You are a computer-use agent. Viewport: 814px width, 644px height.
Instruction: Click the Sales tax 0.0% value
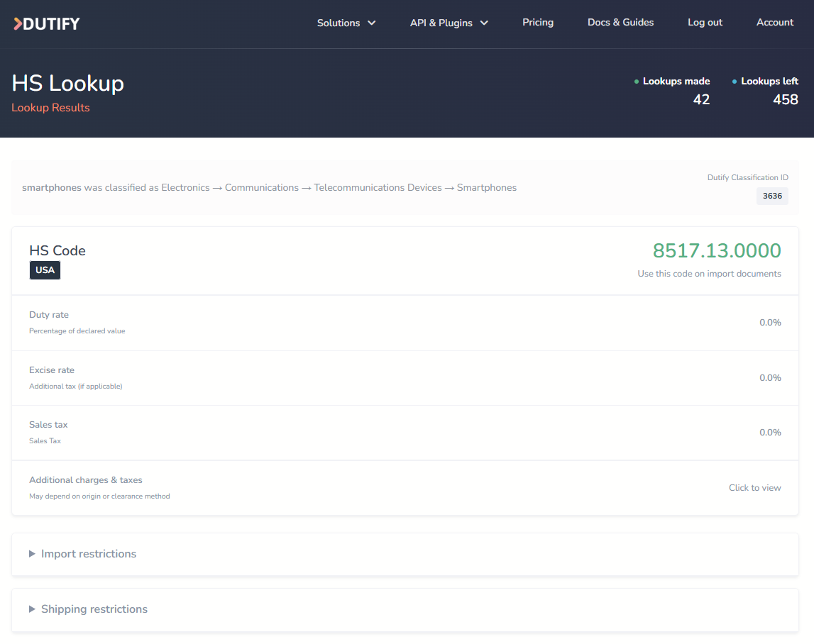770,432
